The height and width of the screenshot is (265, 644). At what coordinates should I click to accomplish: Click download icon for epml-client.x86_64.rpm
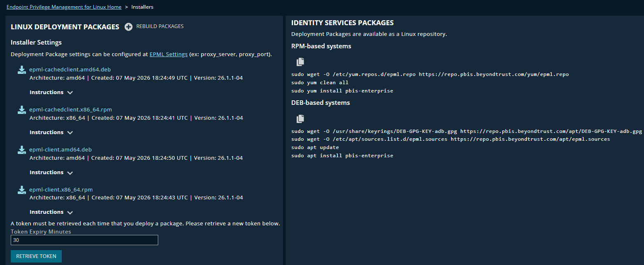[x=22, y=190]
